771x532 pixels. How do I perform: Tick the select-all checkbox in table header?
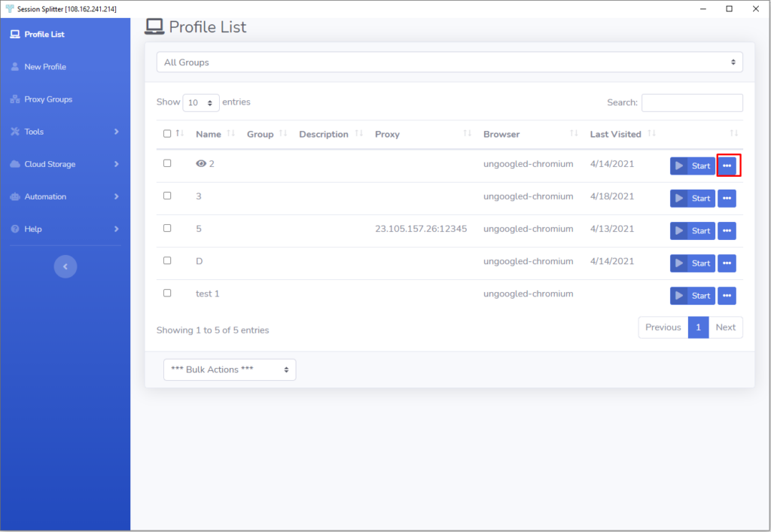coord(167,134)
